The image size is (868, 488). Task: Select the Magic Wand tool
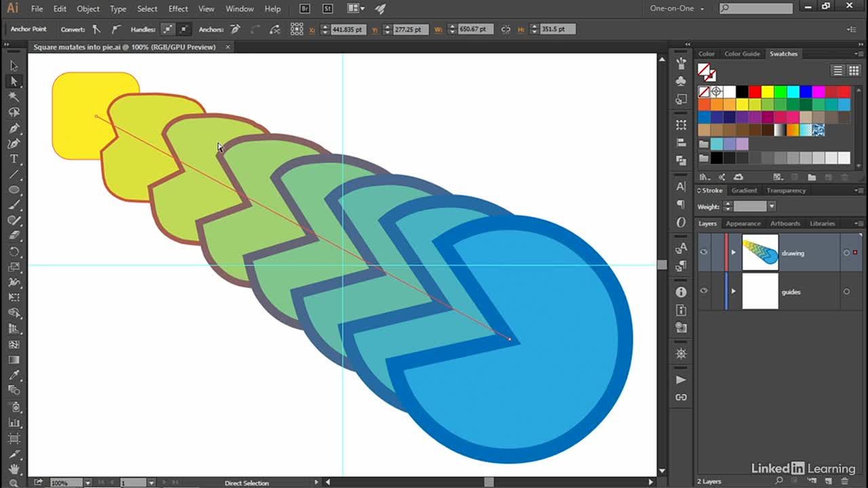(14, 97)
